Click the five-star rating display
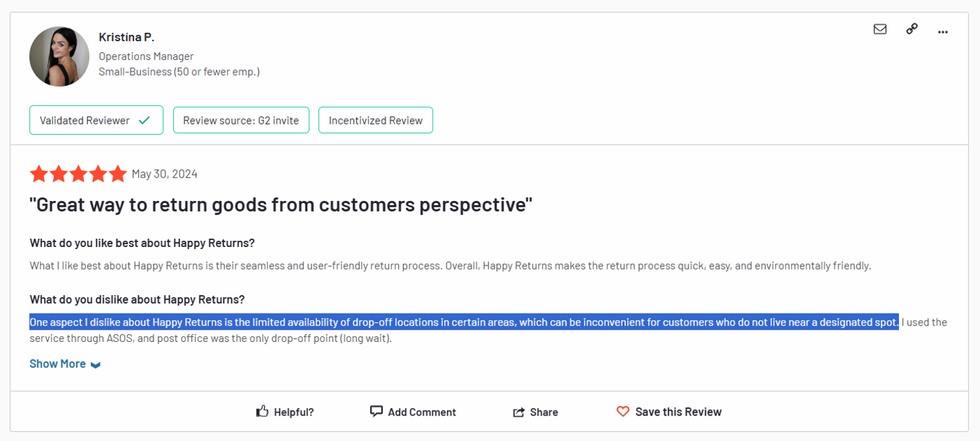Screen dimensions: 980x441 tap(78, 173)
